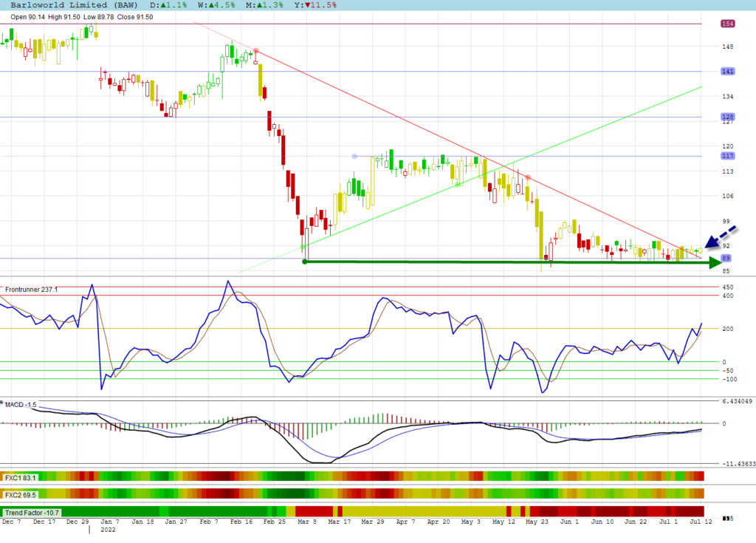Click the 106 price axis value
The width and height of the screenshot is (756, 543).
tap(727, 196)
